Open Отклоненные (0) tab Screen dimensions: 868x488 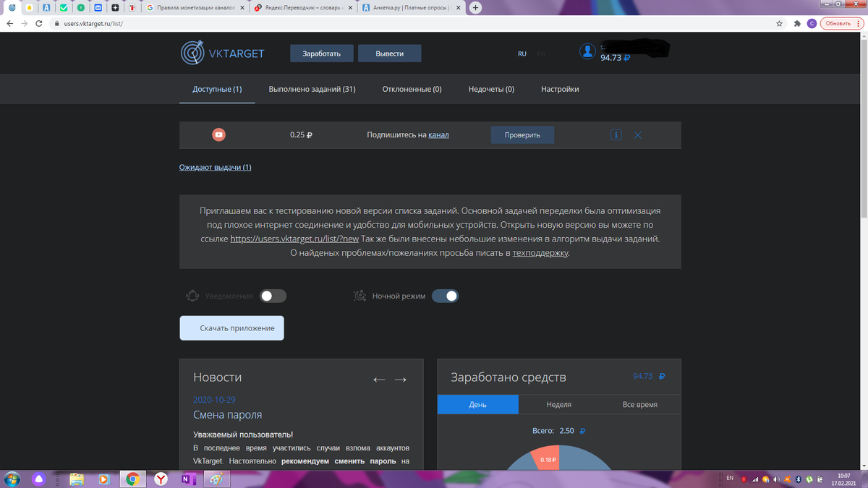(412, 89)
